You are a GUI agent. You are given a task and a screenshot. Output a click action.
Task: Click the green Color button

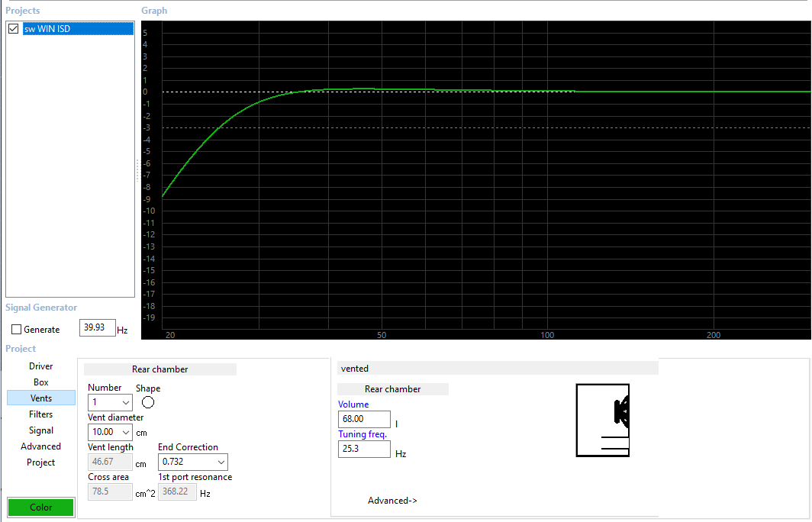[41, 507]
